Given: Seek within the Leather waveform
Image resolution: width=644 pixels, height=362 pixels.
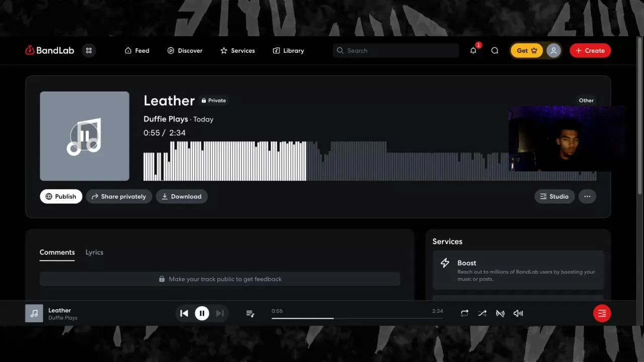Looking at the screenshot, I should [x=370, y=161].
